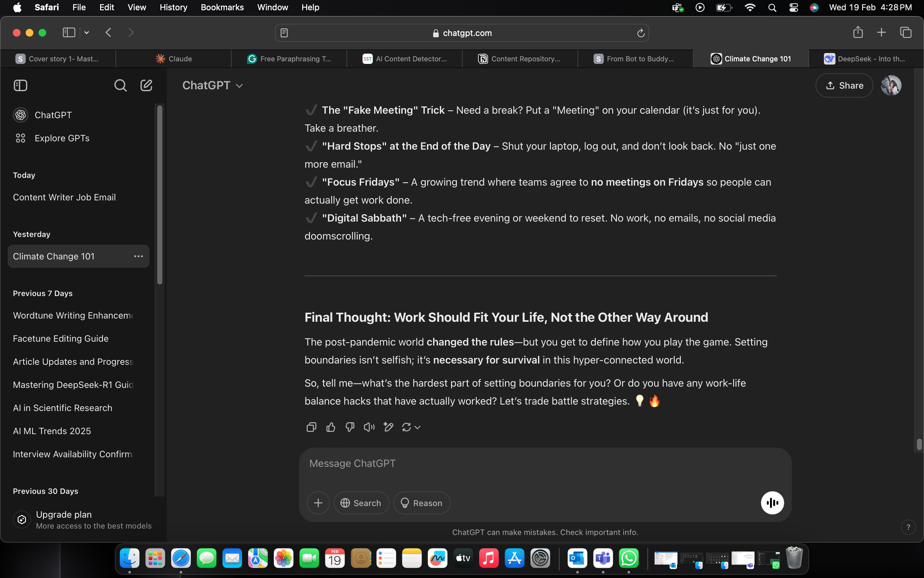Open Finder from the Dock
This screenshot has height=578, width=924.
(129, 558)
